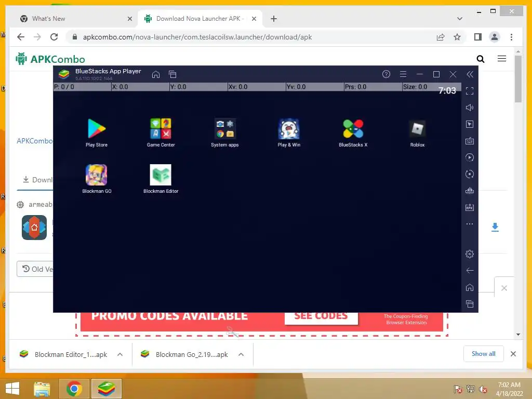Click the cursor lock icon in sidebar
The image size is (532, 399).
click(470, 124)
